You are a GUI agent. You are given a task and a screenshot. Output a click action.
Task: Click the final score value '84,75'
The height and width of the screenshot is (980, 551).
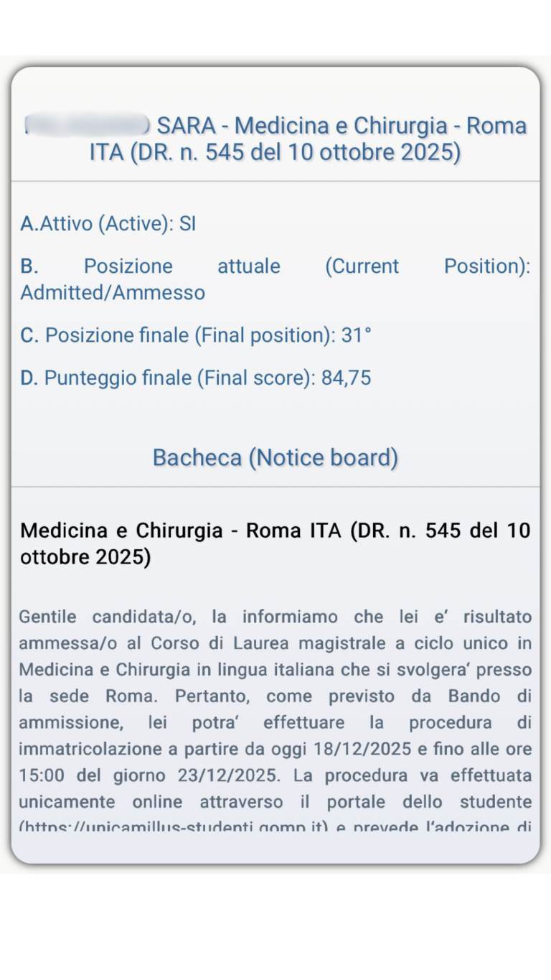tap(347, 378)
